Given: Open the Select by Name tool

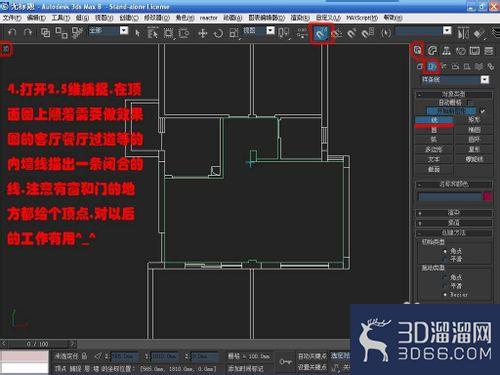Looking at the screenshot, I should coord(152,33).
